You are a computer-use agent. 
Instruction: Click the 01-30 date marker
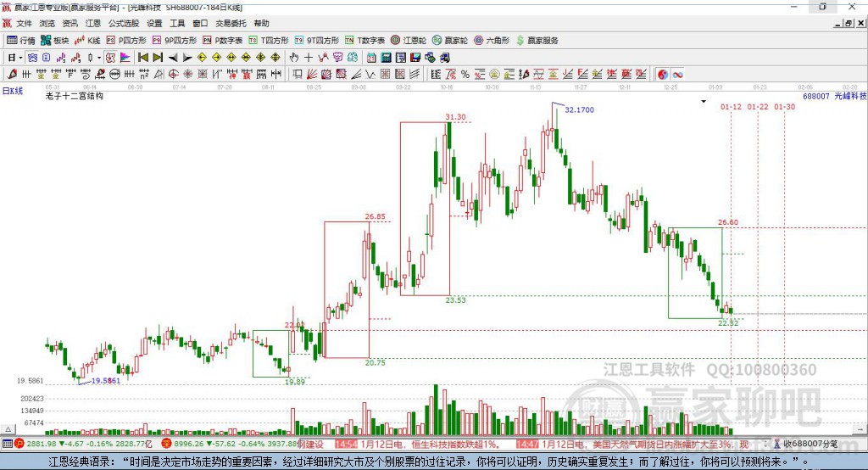784,107
